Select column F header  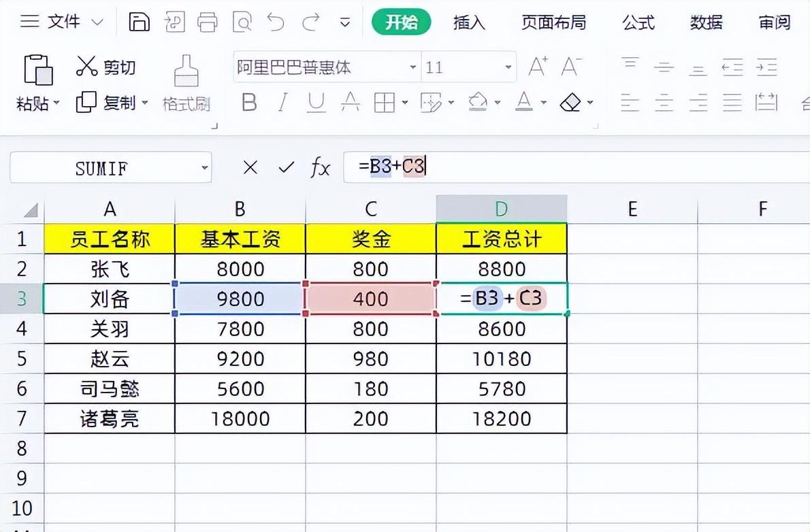[x=762, y=209]
